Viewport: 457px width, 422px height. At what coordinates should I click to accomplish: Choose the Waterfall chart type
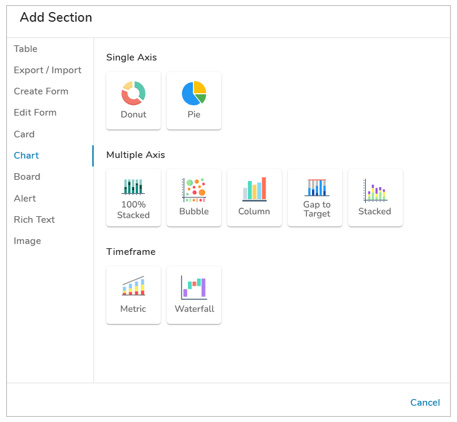click(x=194, y=295)
